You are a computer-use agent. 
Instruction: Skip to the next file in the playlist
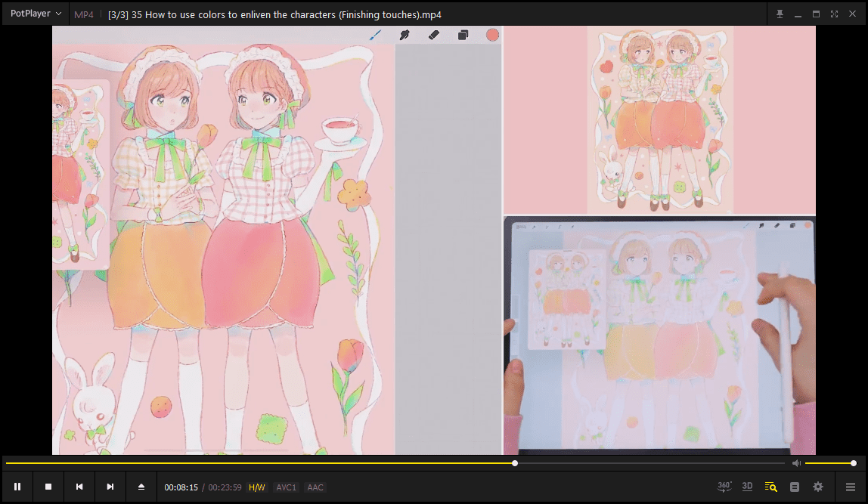pyautogui.click(x=110, y=487)
